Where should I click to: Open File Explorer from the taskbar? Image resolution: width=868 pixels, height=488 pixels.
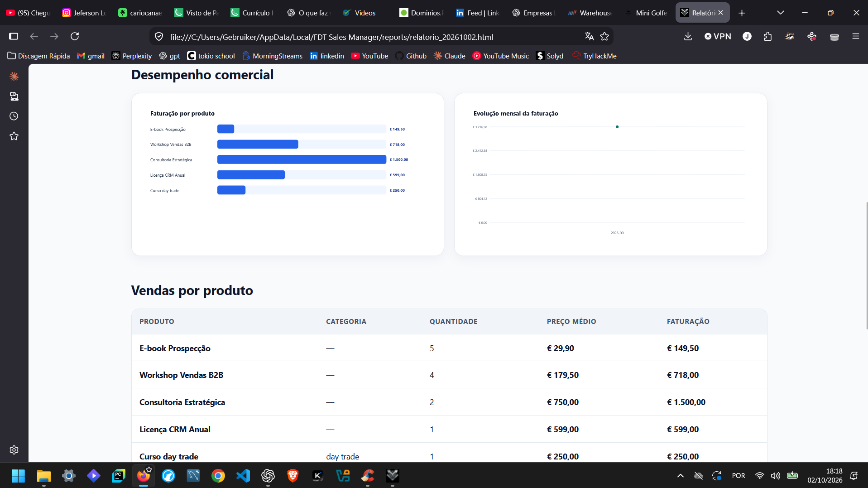[43, 476]
